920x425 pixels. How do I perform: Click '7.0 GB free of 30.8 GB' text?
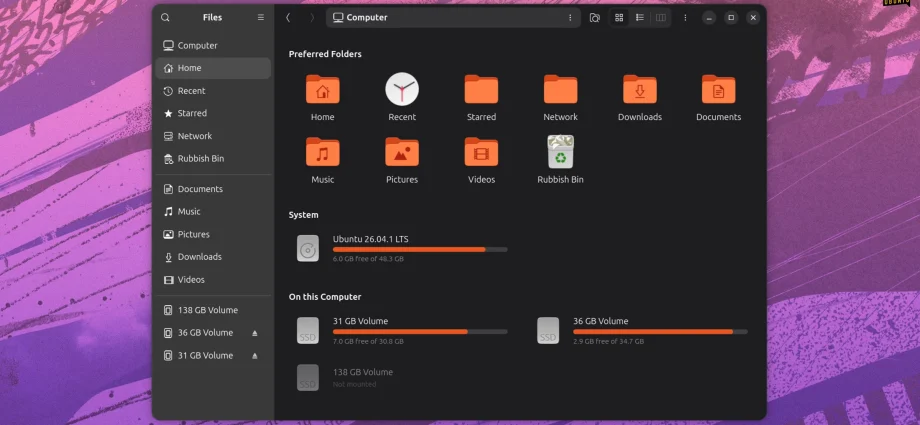(368, 341)
